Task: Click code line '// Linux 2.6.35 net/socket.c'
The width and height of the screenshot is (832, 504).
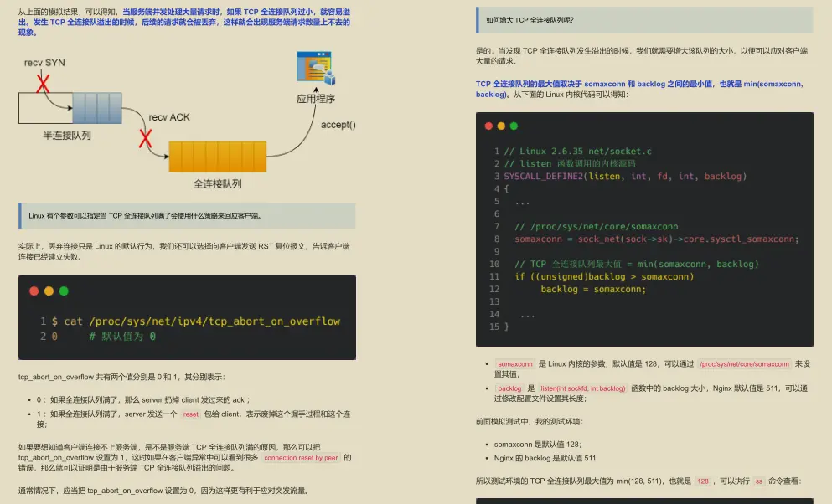Action: [577, 151]
